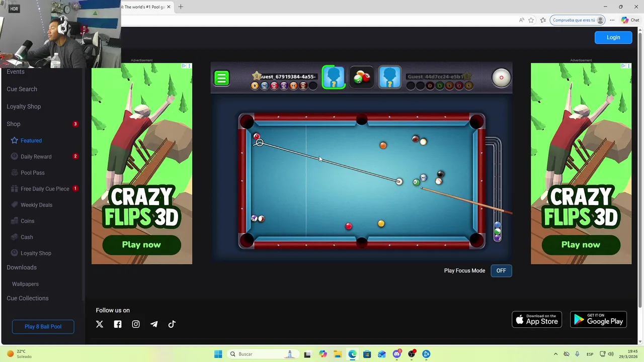Open Wallpapers under Downloads
The width and height of the screenshot is (644, 362).
click(25, 284)
